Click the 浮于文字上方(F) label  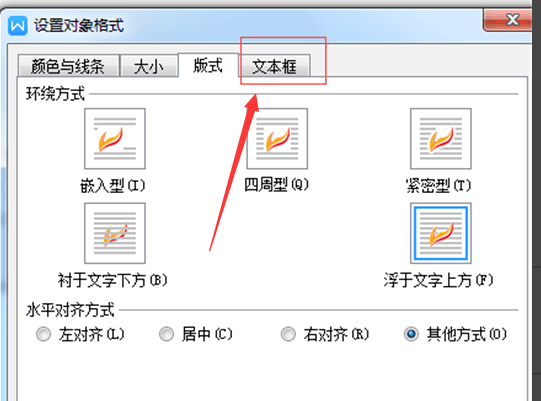click(438, 280)
